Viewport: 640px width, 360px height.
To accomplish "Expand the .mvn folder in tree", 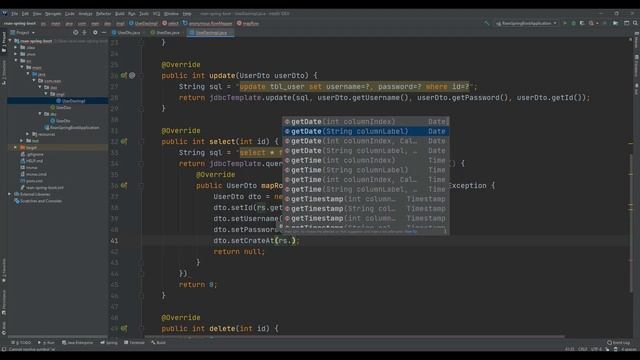I will (16, 54).
